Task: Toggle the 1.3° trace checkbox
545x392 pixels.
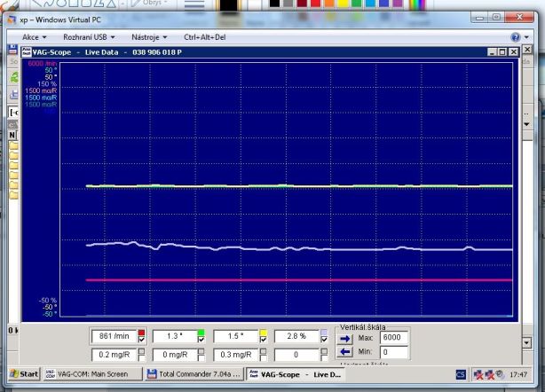Action: [x=201, y=340]
